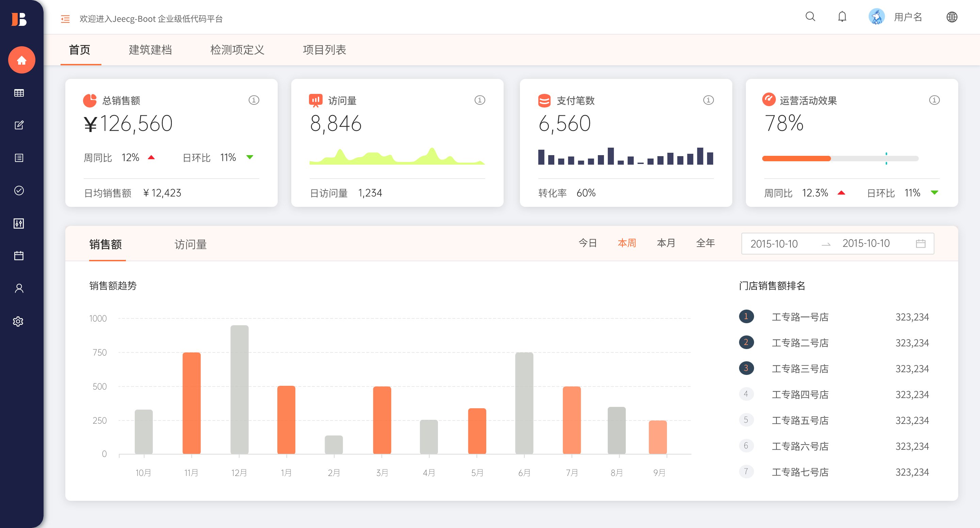Open the table grid sidebar icon
This screenshot has width=980, height=528.
coord(19,93)
